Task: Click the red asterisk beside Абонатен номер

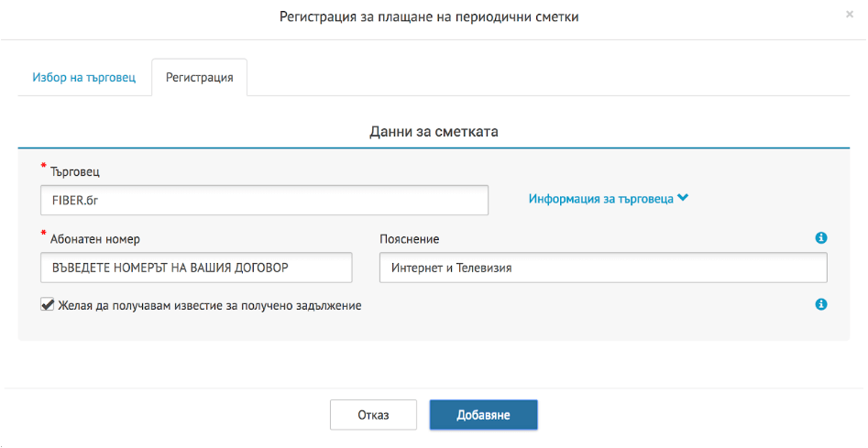Action: tap(43, 234)
